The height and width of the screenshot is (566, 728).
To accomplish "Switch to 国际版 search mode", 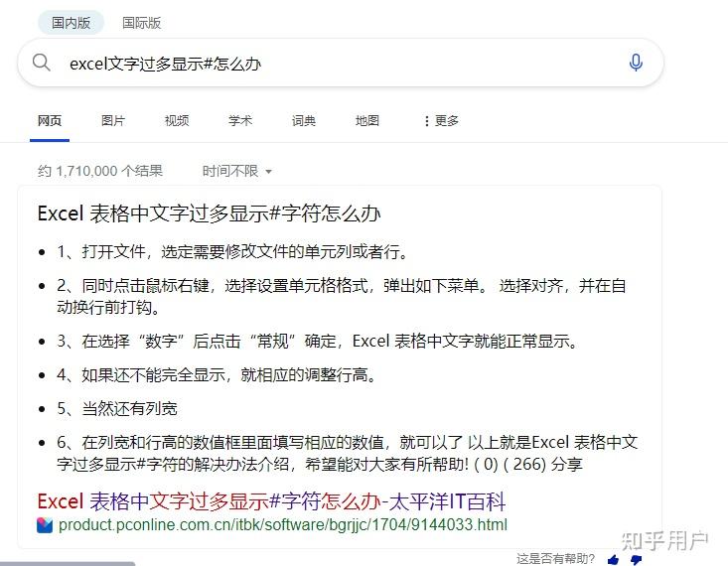I will pos(142,23).
